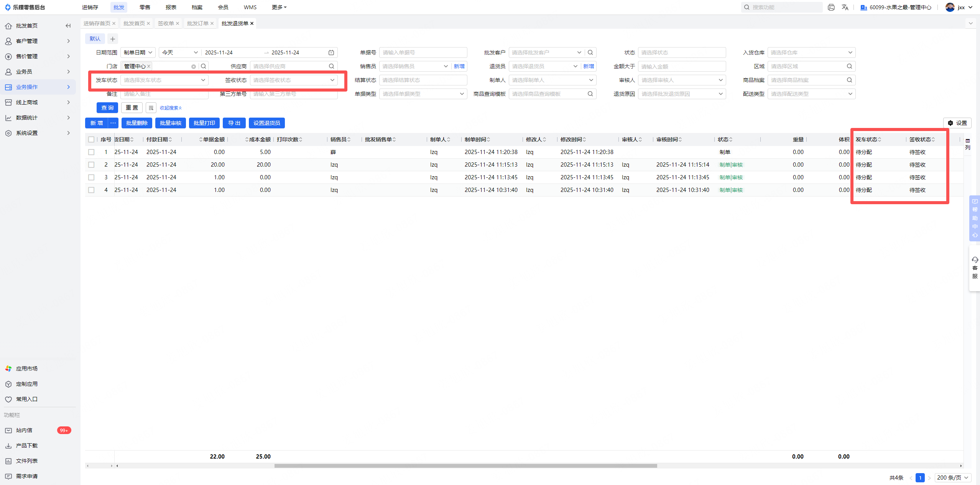Click the calendar icon in date range

331,52
